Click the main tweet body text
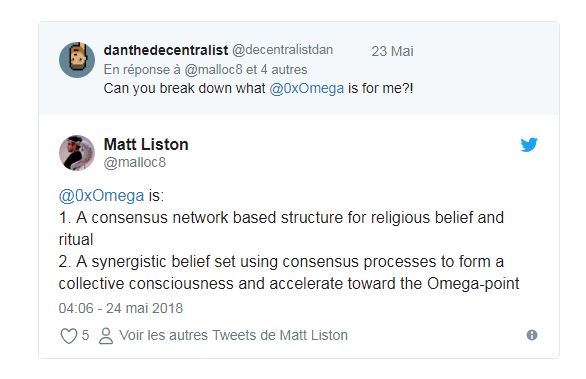The height and width of the screenshot is (379, 586). pyautogui.click(x=289, y=240)
